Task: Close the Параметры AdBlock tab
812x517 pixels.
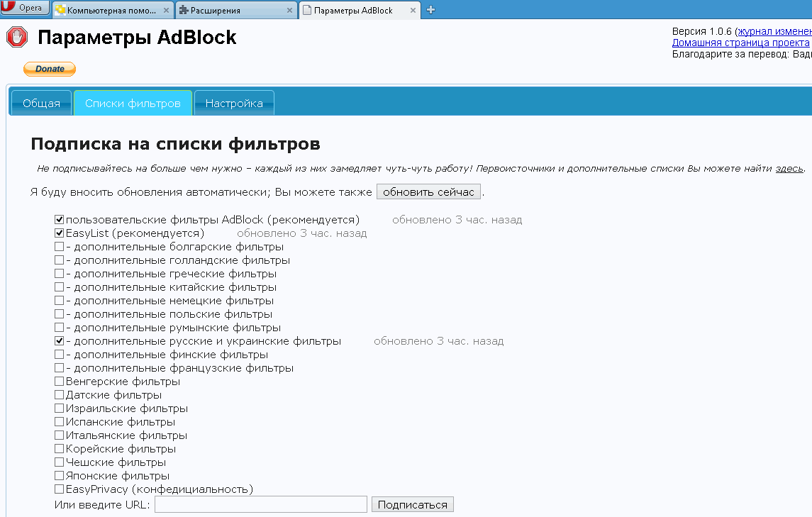Action: 413,11
